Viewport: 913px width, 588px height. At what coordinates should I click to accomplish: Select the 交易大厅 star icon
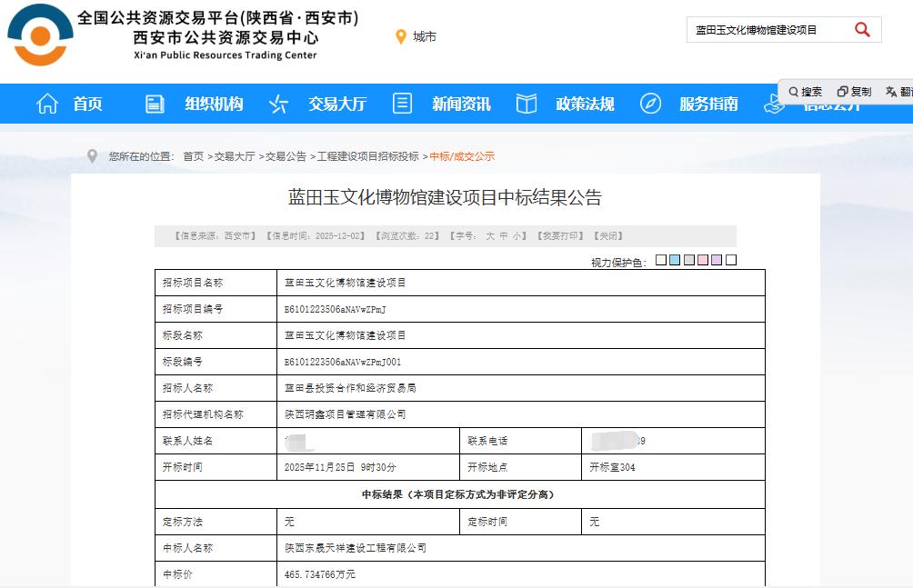point(277,104)
